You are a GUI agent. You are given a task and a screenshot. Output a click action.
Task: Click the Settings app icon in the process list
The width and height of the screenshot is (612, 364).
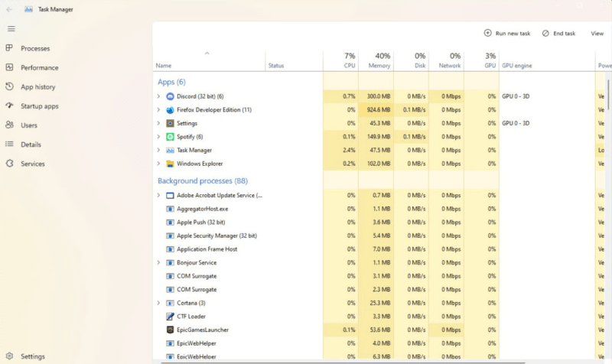[170, 123]
